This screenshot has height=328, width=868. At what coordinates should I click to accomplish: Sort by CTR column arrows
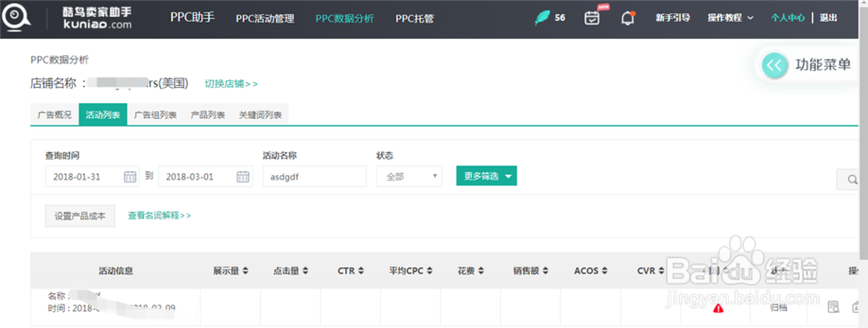click(x=361, y=271)
